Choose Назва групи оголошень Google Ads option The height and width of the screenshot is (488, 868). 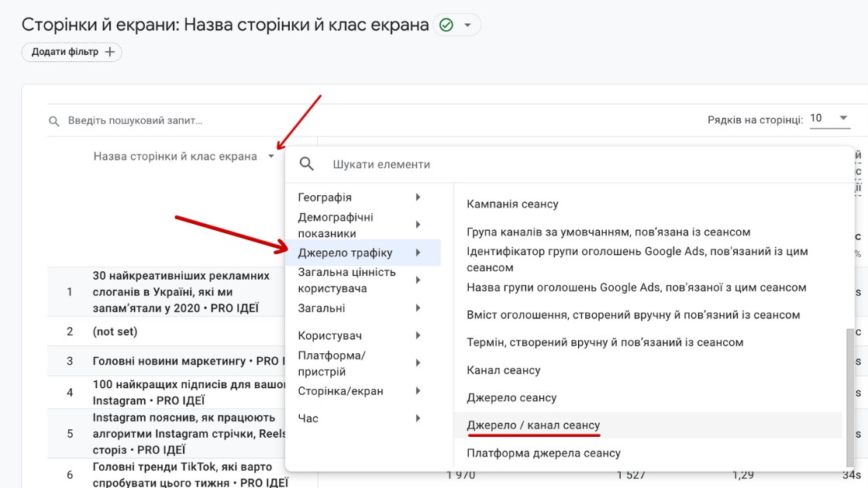(636, 287)
